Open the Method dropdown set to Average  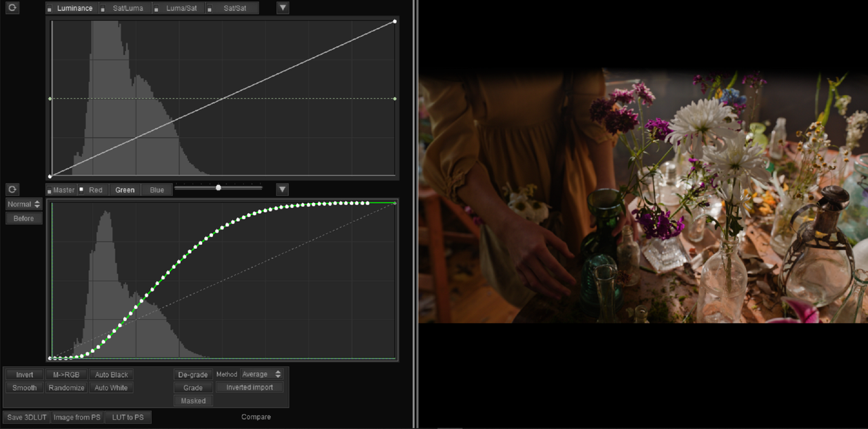coord(262,374)
